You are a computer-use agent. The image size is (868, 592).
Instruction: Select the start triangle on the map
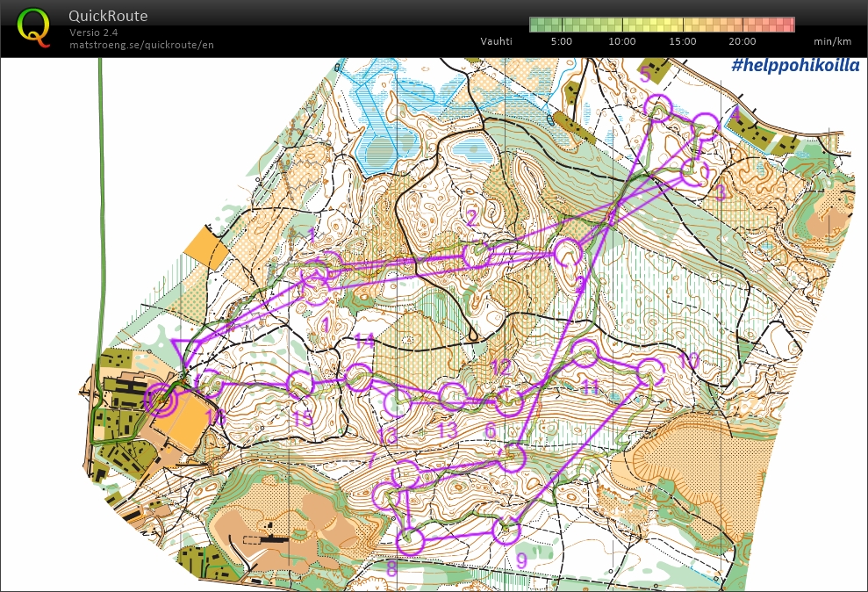click(x=187, y=352)
